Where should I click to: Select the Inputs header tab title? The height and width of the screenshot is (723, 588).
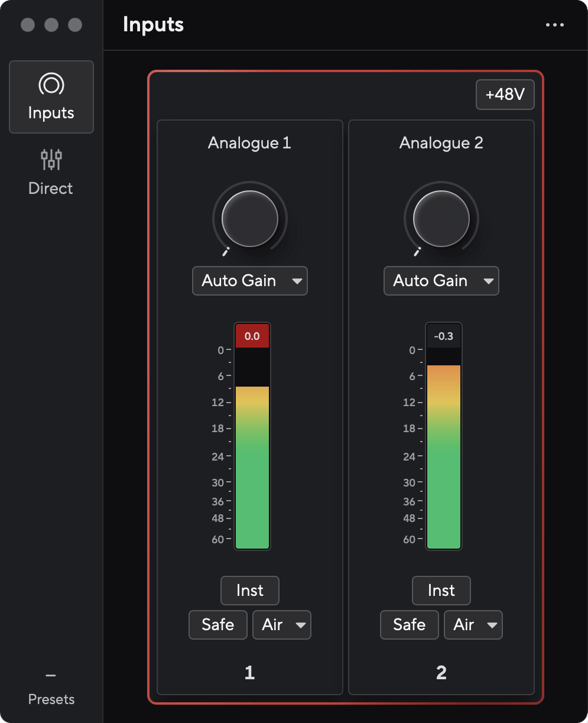[153, 24]
